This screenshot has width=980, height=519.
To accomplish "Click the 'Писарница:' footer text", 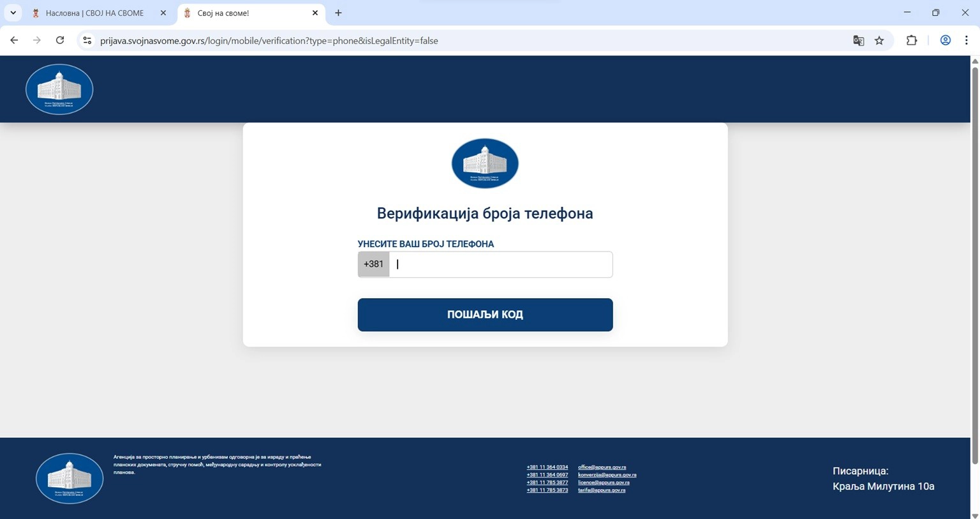I will tap(860, 471).
